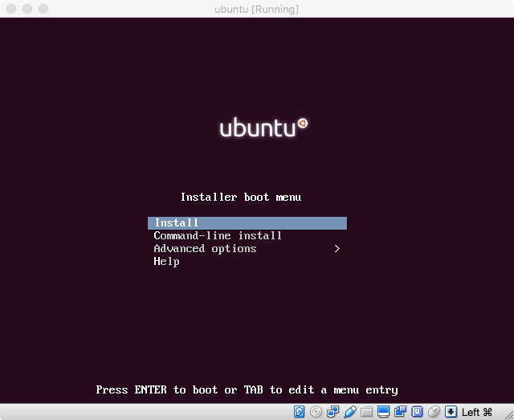Screen dimensions: 514x420
Task: Maximize the ubuntu VM window
Action: tap(43, 9)
